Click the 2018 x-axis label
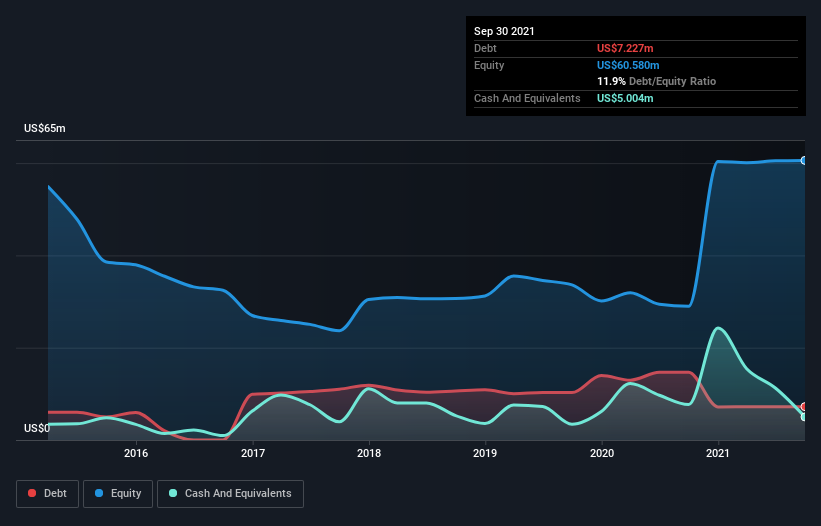Viewport: 821px width, 526px height. click(x=369, y=453)
